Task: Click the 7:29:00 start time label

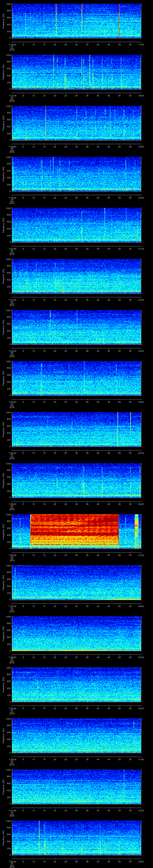Action: point(12,708)
